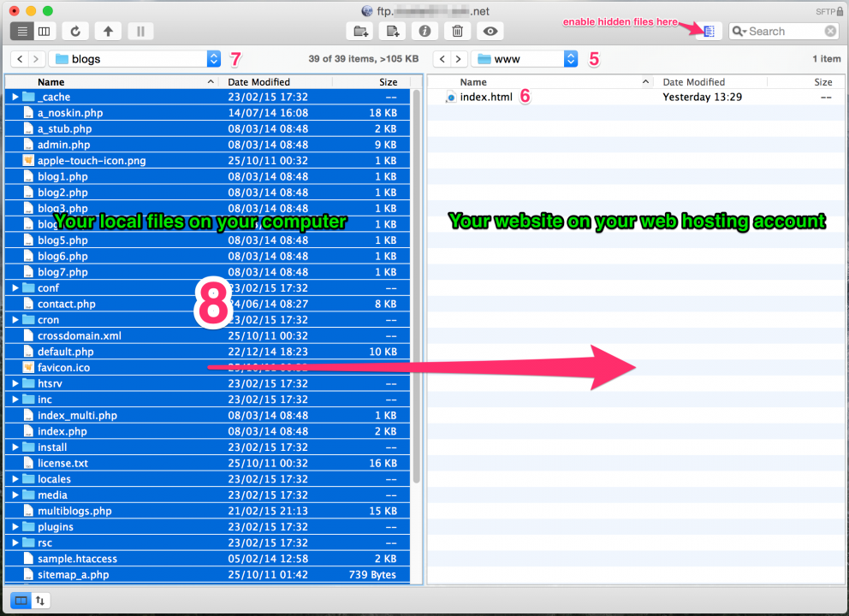Viewport: 849px width, 616px height.
Task: Expand the htsrv folder
Action: click(15, 383)
